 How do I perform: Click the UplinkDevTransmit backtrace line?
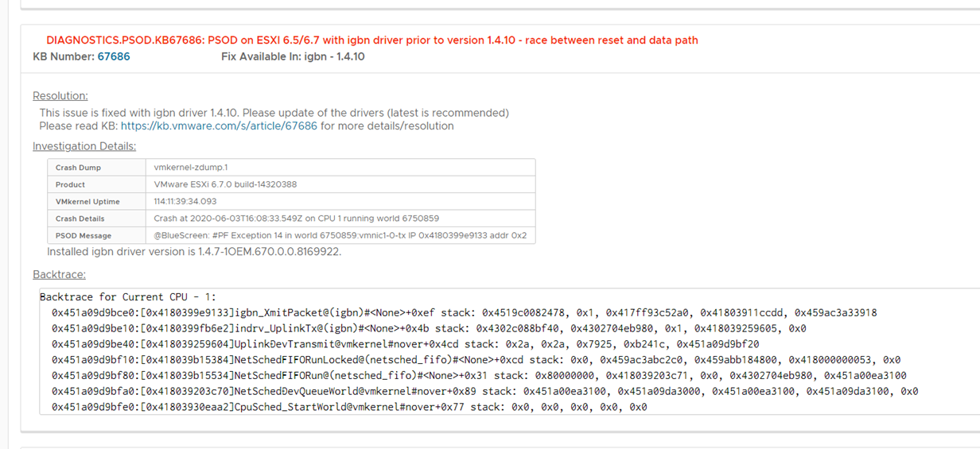pyautogui.click(x=406, y=344)
